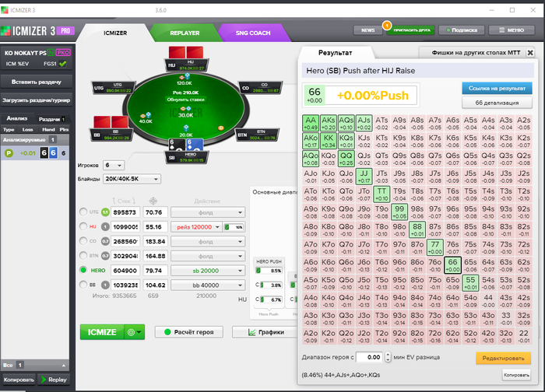Image resolution: width=545 pixels, height=392 pixels.
Task: Click the green N tag next to KO NOKAYT PS
Action: click(51, 53)
